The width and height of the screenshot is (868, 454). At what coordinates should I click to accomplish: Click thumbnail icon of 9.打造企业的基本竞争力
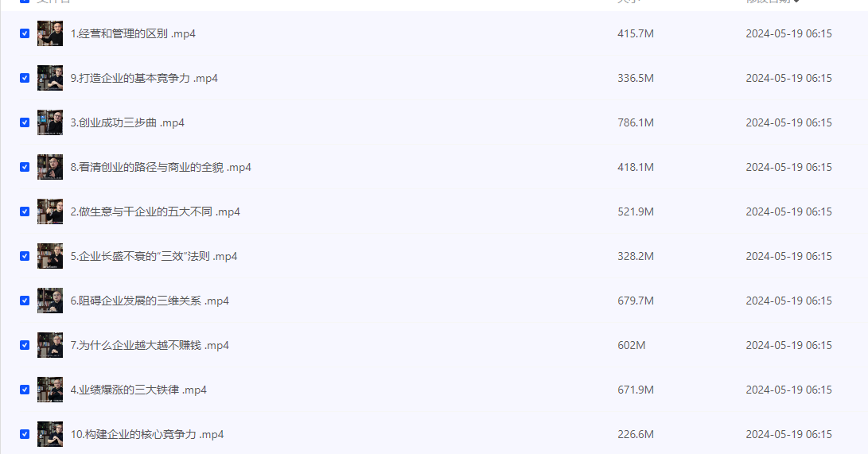coord(50,78)
